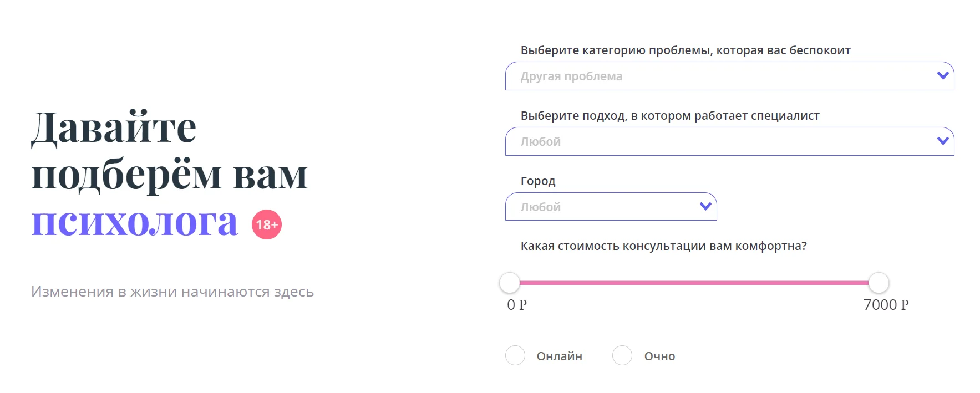Click the pink 18+ age badge
This screenshot has height=393, width=980.
coord(267,224)
